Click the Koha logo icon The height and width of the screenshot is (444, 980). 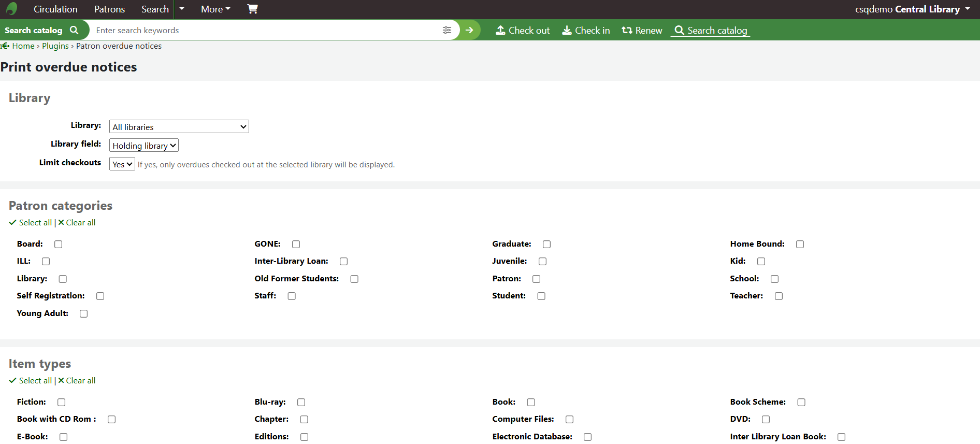[x=11, y=9]
